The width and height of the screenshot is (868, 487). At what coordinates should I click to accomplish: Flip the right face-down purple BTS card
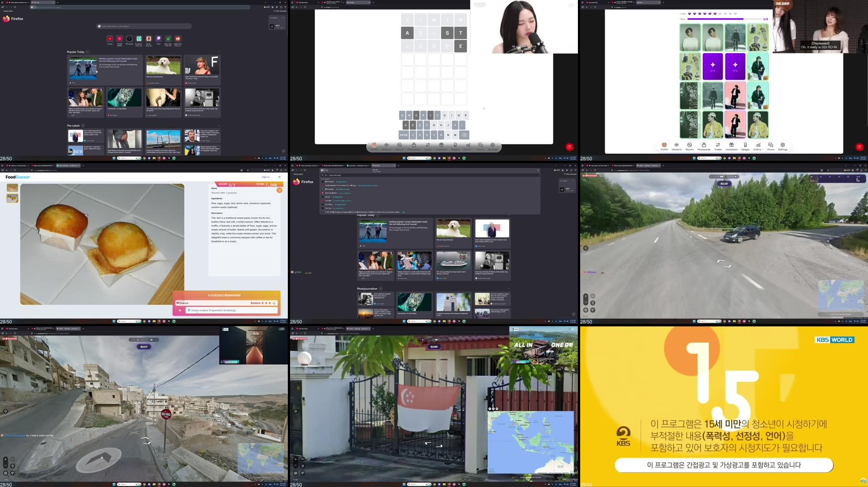[x=735, y=67]
